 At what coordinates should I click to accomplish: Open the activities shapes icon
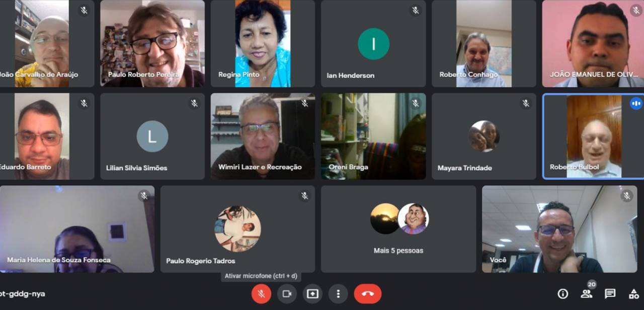pyautogui.click(x=634, y=294)
